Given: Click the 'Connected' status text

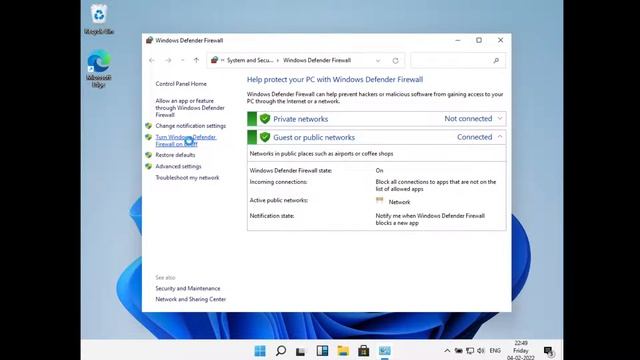Looking at the screenshot, I should point(474,137).
